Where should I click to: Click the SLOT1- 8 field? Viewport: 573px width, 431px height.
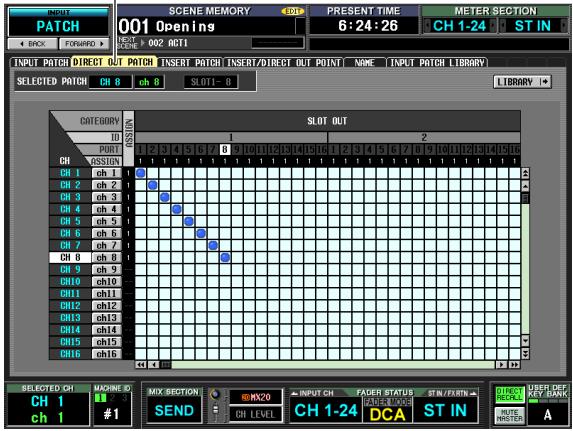(x=211, y=82)
